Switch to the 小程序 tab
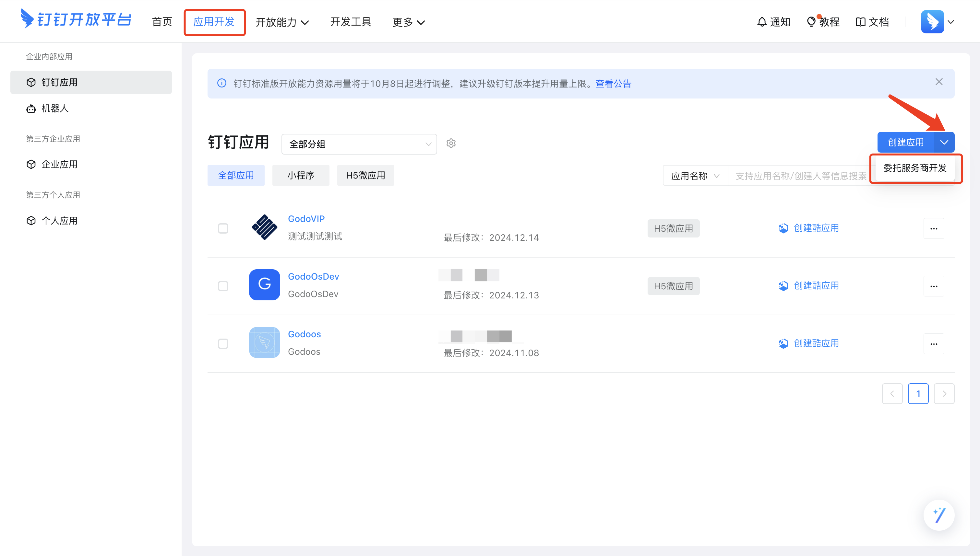 click(x=301, y=175)
